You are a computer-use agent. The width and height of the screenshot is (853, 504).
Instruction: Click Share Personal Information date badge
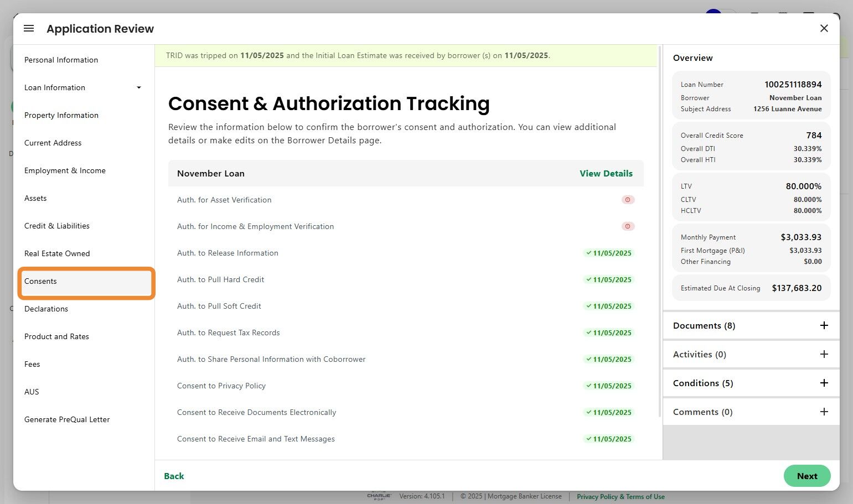[x=609, y=360]
